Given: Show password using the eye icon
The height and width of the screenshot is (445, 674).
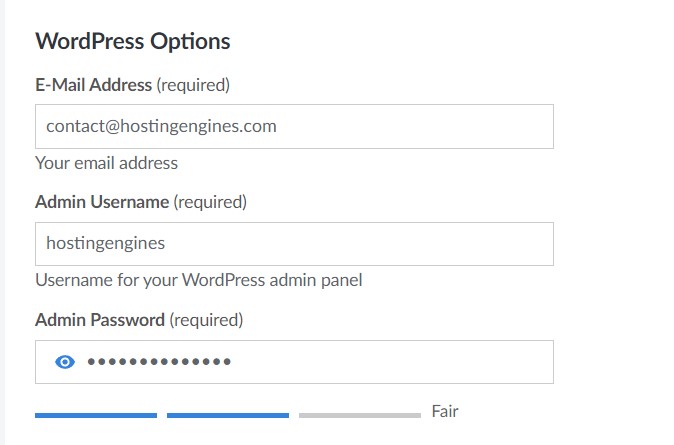Looking at the screenshot, I should (x=65, y=362).
